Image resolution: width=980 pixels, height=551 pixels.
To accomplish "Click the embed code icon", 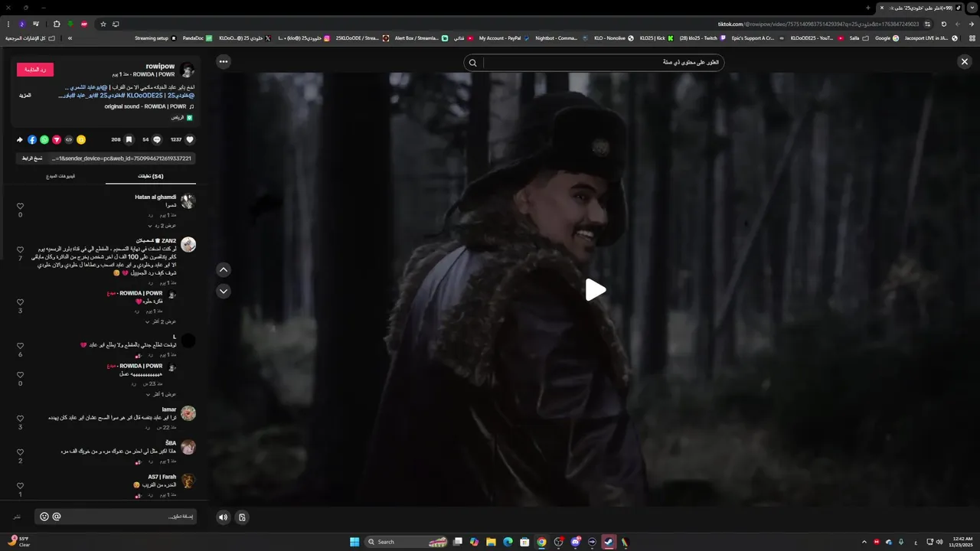I will point(69,140).
